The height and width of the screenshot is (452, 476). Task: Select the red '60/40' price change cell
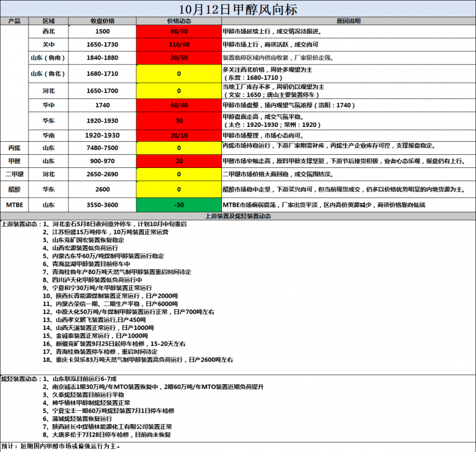179,105
